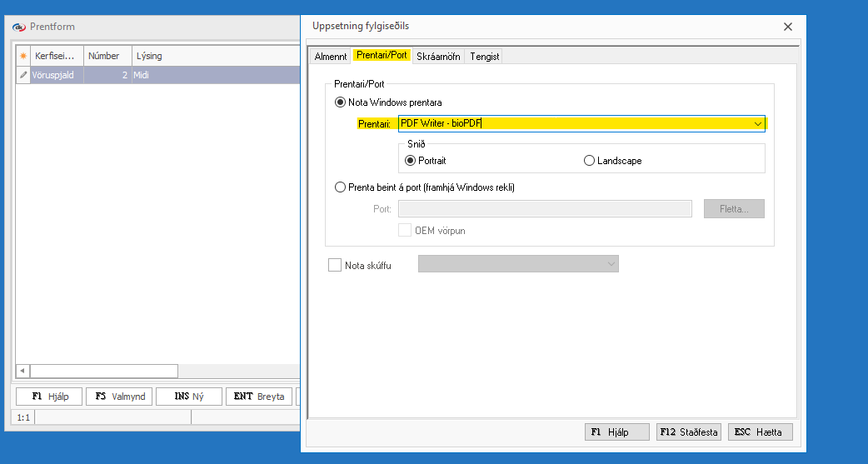Screen dimensions: 868x464
Task: Click the INS Ný button
Action: pos(189,397)
